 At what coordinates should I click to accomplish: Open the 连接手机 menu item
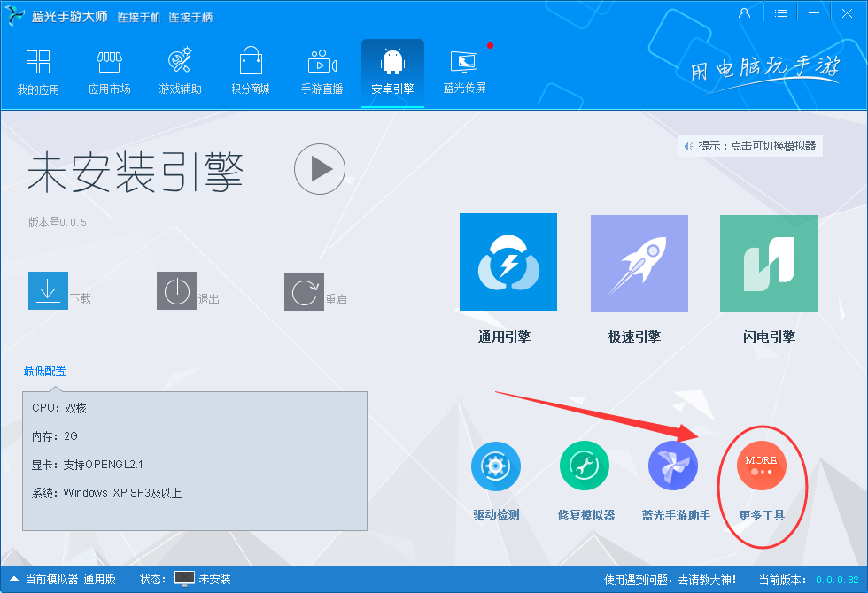[x=139, y=17]
